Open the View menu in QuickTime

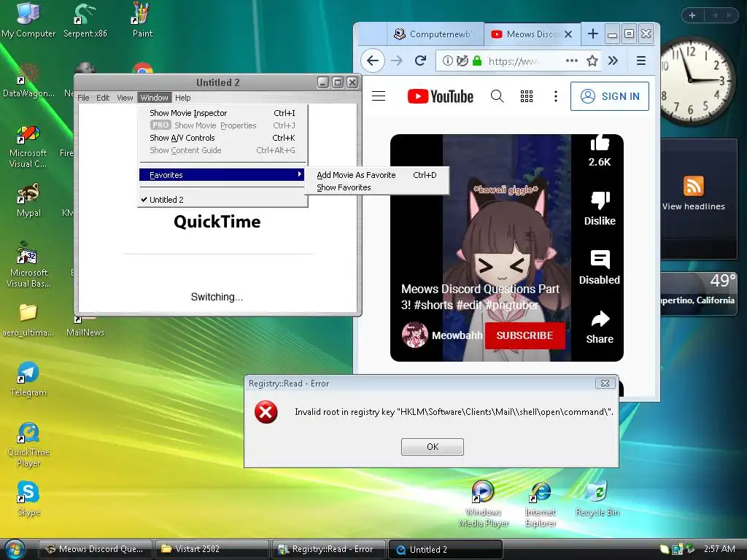(x=125, y=98)
